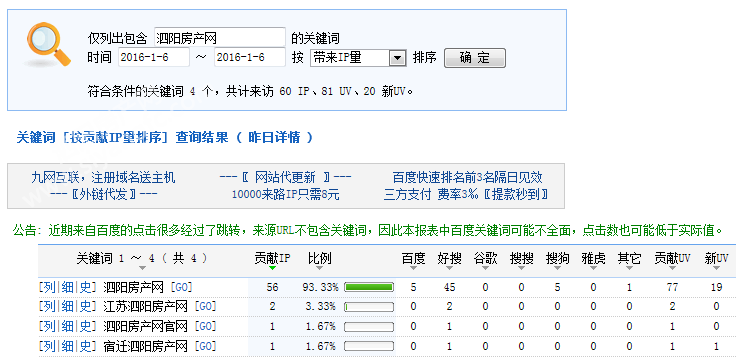The height and width of the screenshot is (360, 742).
Task: Open the 昨日详情 link
Action: point(274,138)
